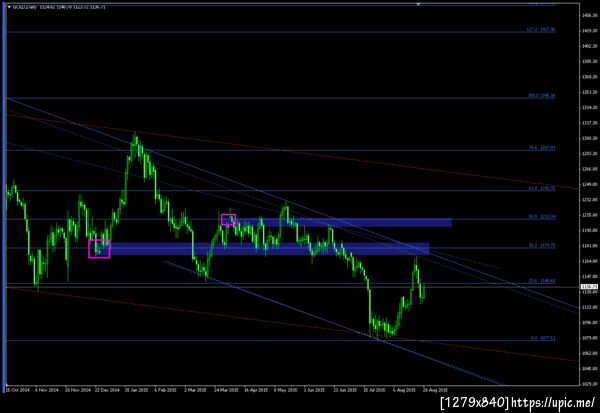Viewport: 600px width, 413px height.
Task: Select the small pink rectangle near 24 Mar 2015
Action: coord(228,220)
